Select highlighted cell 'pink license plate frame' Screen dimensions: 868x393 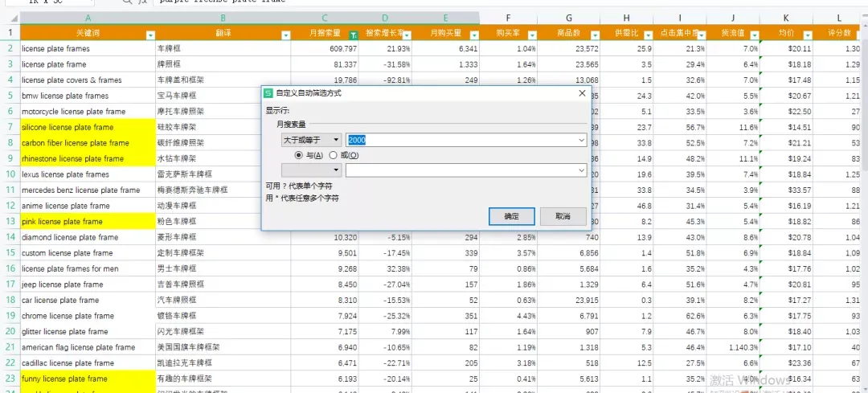coord(88,221)
